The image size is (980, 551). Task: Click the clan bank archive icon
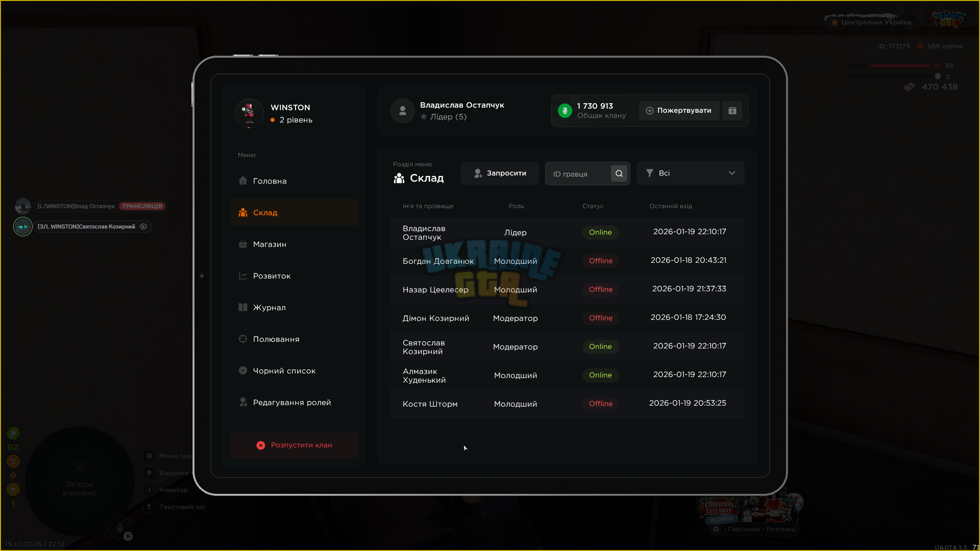pos(732,111)
